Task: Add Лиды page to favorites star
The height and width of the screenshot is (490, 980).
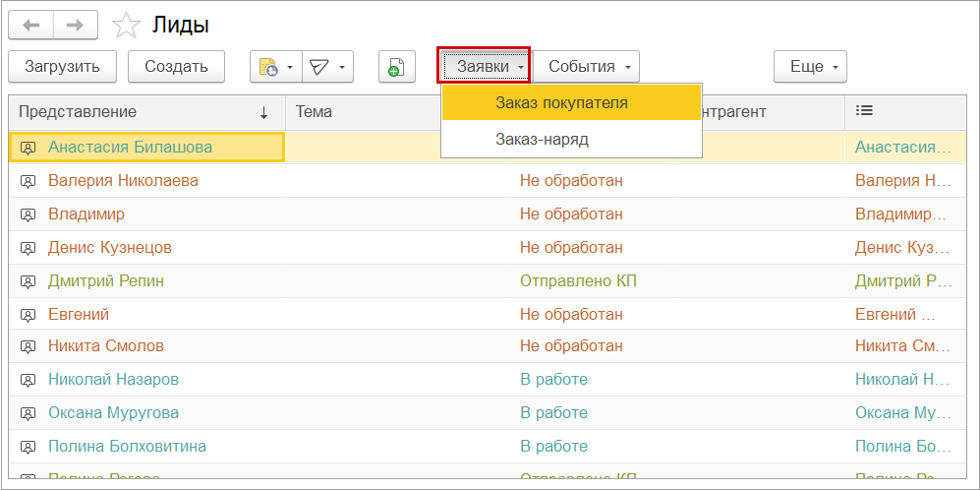Action: click(126, 27)
